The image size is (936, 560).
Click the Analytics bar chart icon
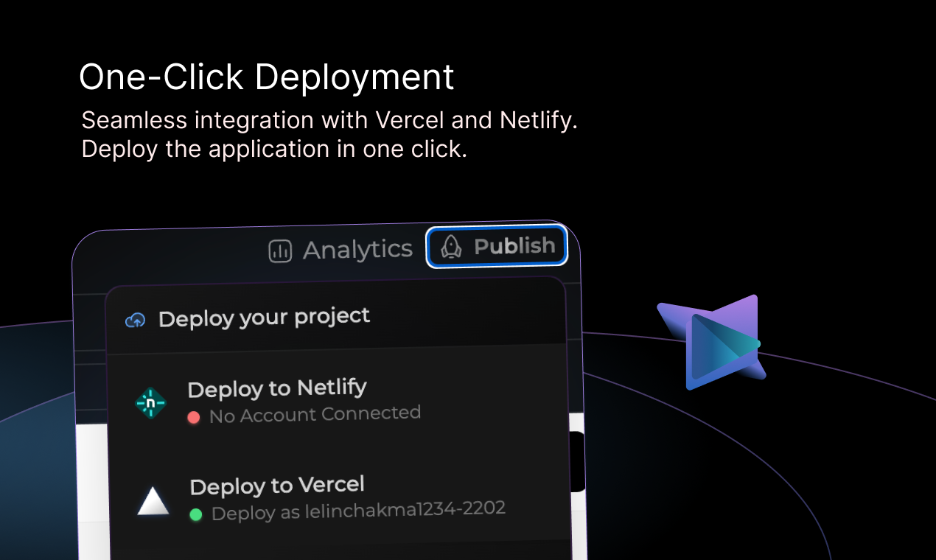pos(280,252)
